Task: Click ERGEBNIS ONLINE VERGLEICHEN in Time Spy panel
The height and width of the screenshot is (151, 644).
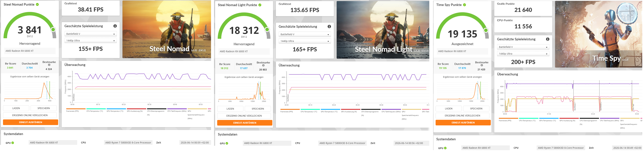Action: pyautogui.click(x=462, y=116)
